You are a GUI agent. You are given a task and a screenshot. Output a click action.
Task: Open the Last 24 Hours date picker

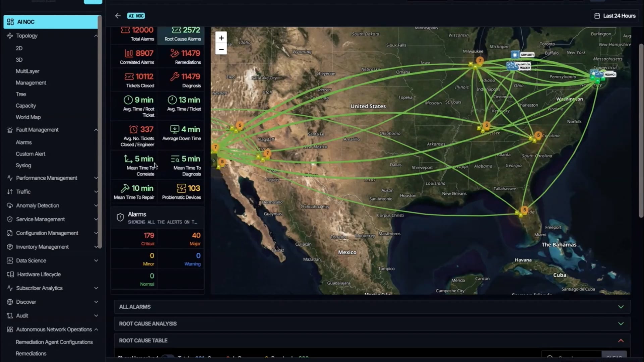[615, 16]
